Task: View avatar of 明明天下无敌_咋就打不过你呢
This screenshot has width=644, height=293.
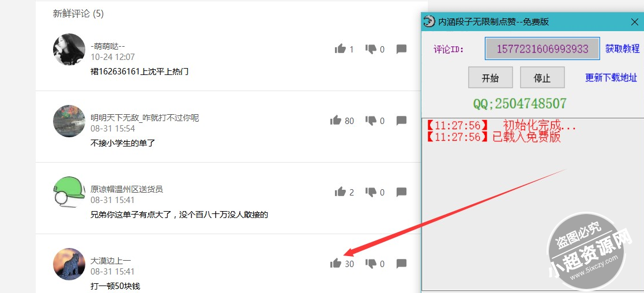Action: (69, 121)
